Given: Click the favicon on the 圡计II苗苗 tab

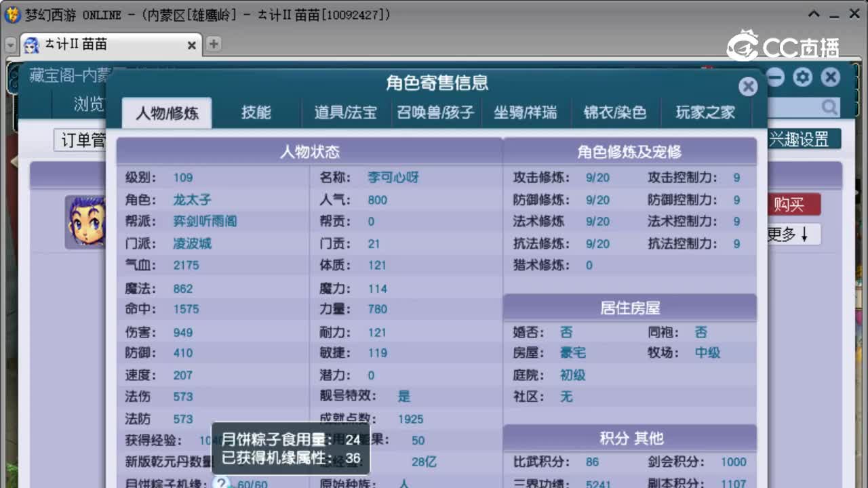Looking at the screenshot, I should pyautogui.click(x=32, y=45).
